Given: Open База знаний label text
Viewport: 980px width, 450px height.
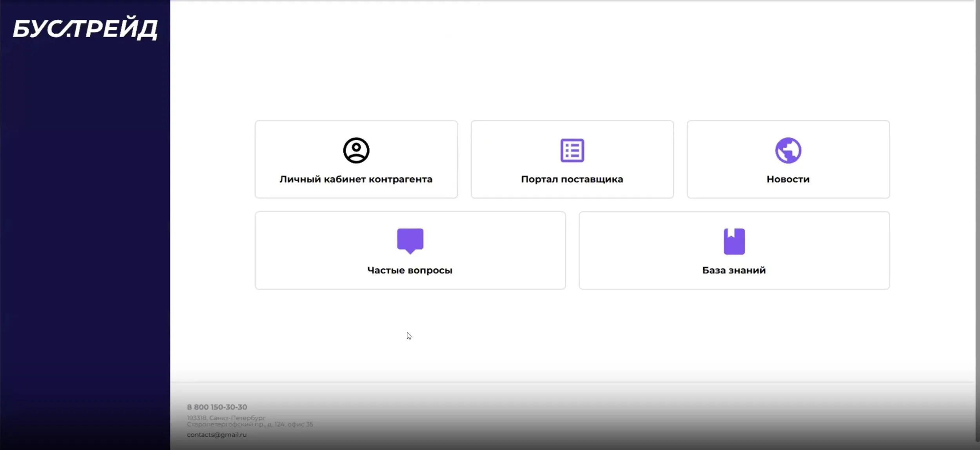Looking at the screenshot, I should [x=734, y=270].
